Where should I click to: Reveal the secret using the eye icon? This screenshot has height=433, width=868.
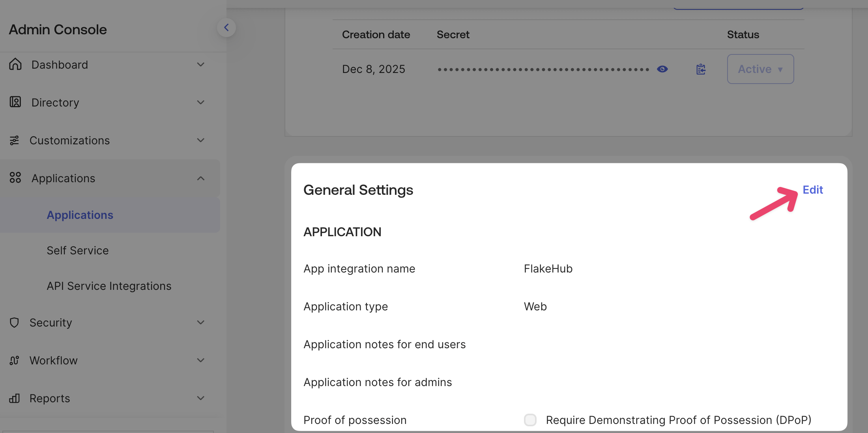click(662, 69)
